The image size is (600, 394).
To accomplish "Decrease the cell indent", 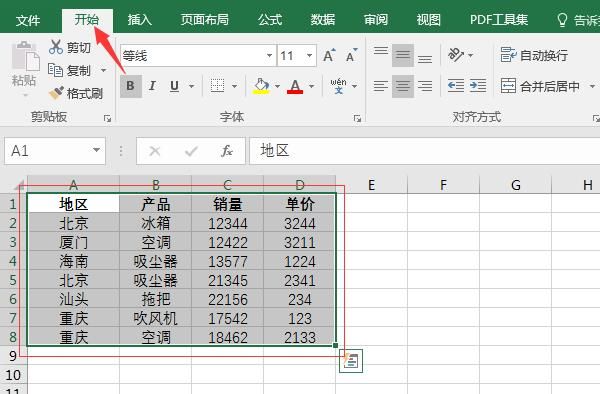I will [x=456, y=86].
